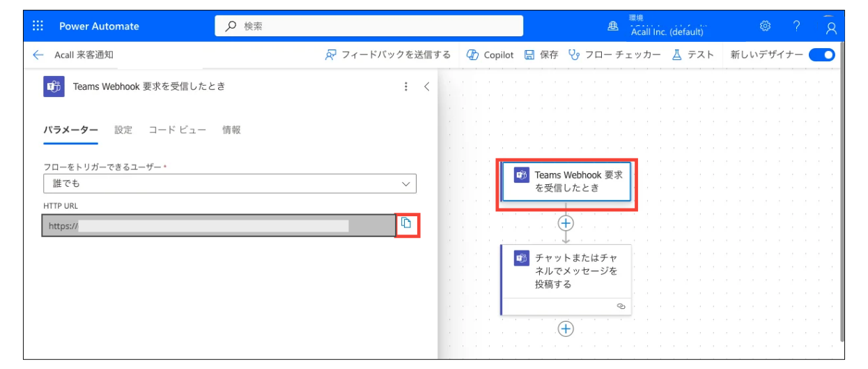Copy the HTTP URL with the copy icon
Image resolution: width=868 pixels, height=369 pixels.
click(407, 224)
